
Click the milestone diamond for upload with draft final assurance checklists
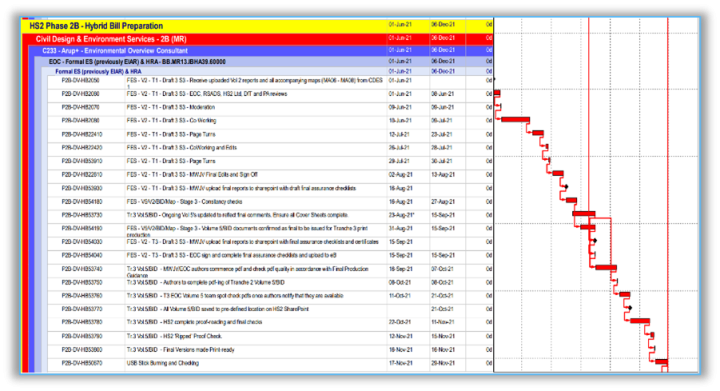pos(567,187)
